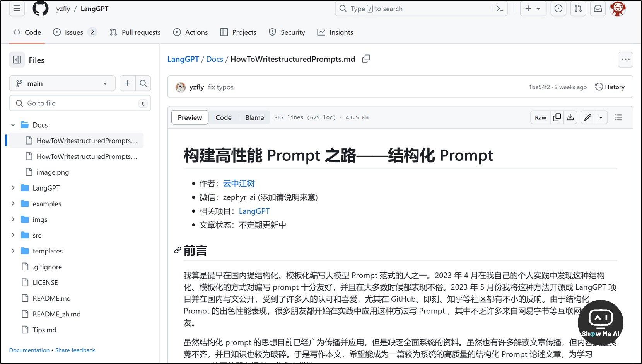Screen dimensions: 642x364
Task: Open the Insights tab
Action: click(x=335, y=32)
